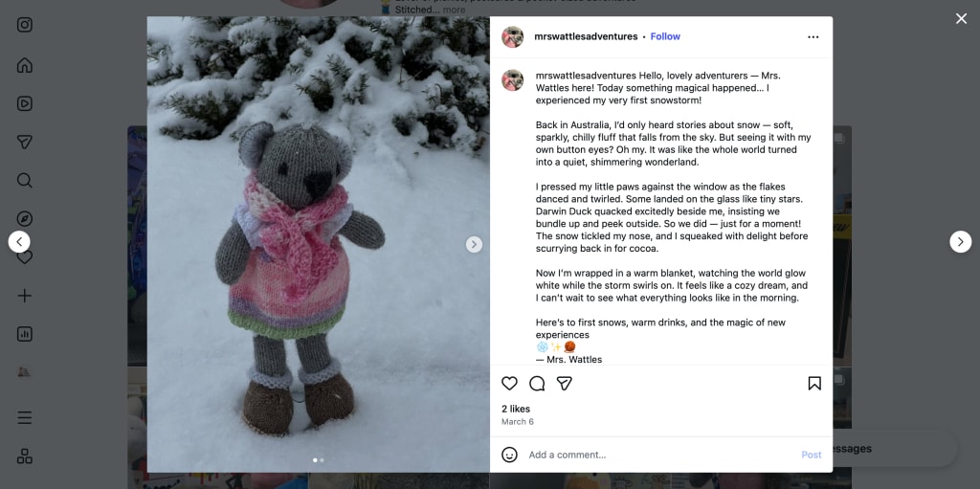
Task: Open the hamburger More menu in sidebar
Action: click(24, 418)
